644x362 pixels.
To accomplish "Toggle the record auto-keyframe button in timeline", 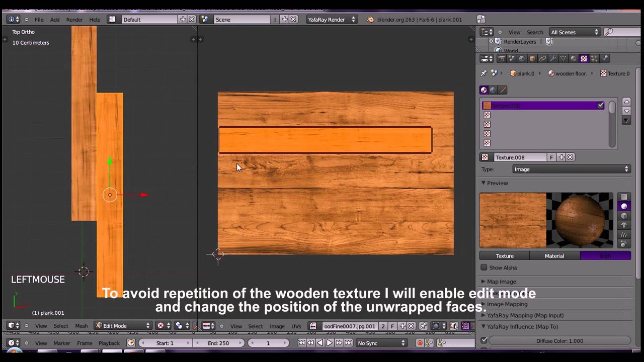I will point(420,343).
